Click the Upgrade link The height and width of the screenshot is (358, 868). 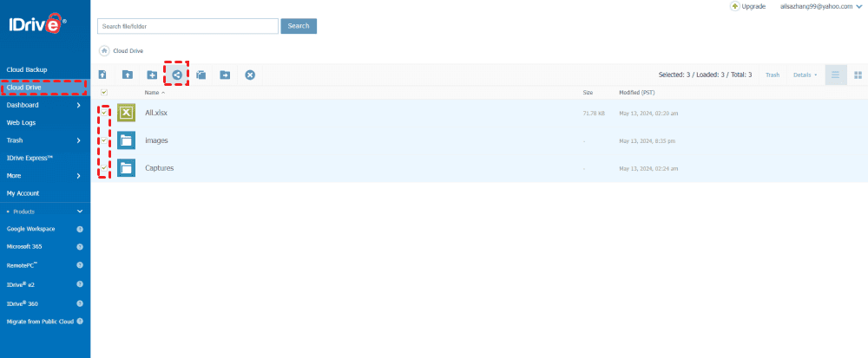753,7
